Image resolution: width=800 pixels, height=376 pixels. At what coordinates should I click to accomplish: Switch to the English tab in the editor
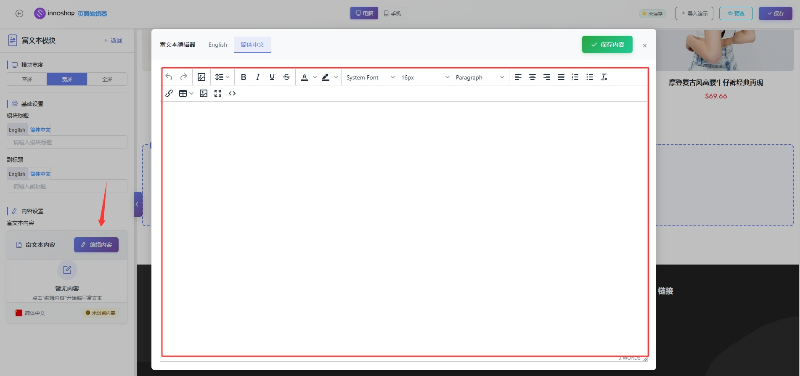point(218,45)
